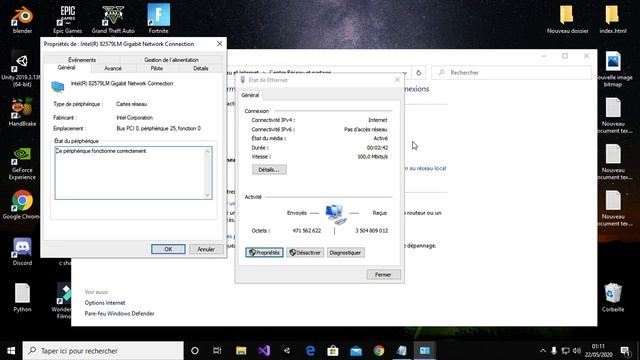
Task: Click the Diagnostiquer button
Action: click(x=345, y=253)
